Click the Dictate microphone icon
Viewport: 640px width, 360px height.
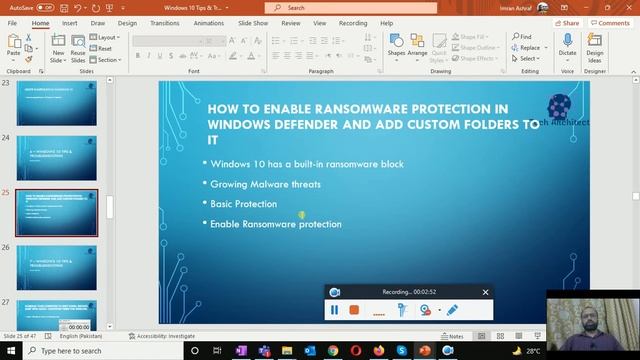coord(567,41)
